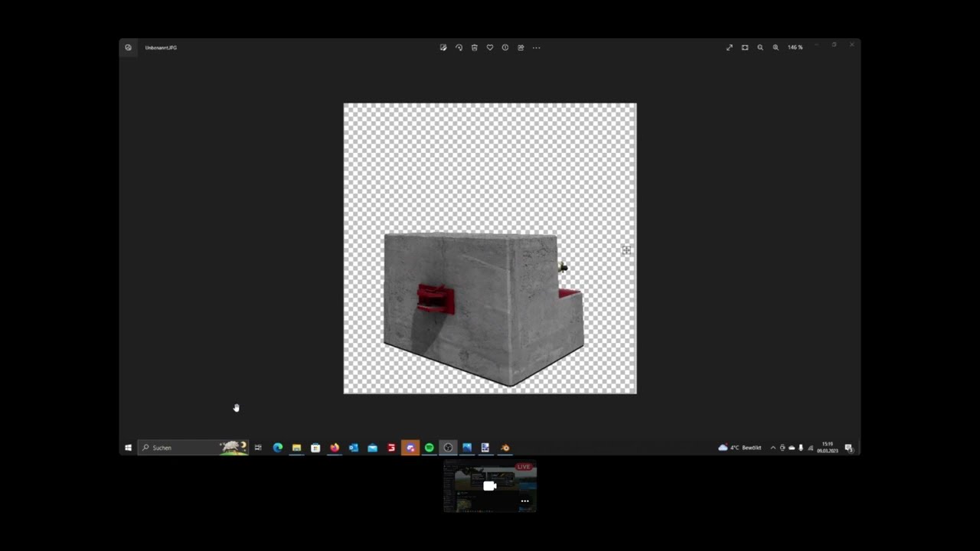Open Task View from the taskbar
Image resolution: width=980 pixels, height=551 pixels.
tap(258, 448)
